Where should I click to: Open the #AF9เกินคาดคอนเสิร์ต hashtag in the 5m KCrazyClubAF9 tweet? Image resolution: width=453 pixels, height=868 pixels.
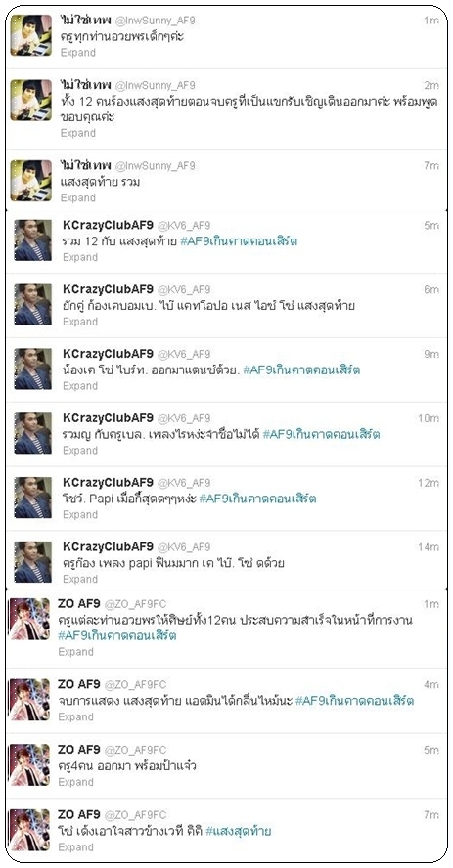(x=239, y=241)
